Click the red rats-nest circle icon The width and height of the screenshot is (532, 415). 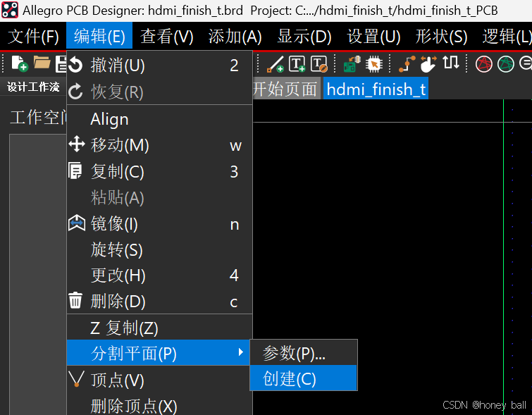(483, 64)
